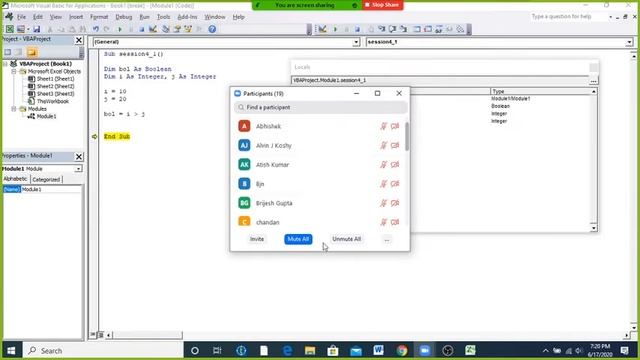The image size is (640, 360).
Task: Open the Locals Window from the Debug toolbar
Action: (x=416, y=29)
